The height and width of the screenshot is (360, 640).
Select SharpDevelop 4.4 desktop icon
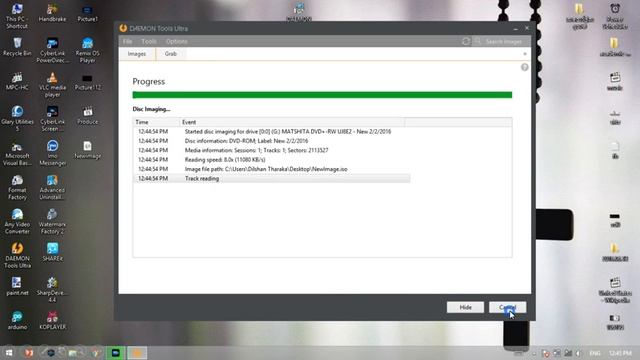click(x=52, y=289)
